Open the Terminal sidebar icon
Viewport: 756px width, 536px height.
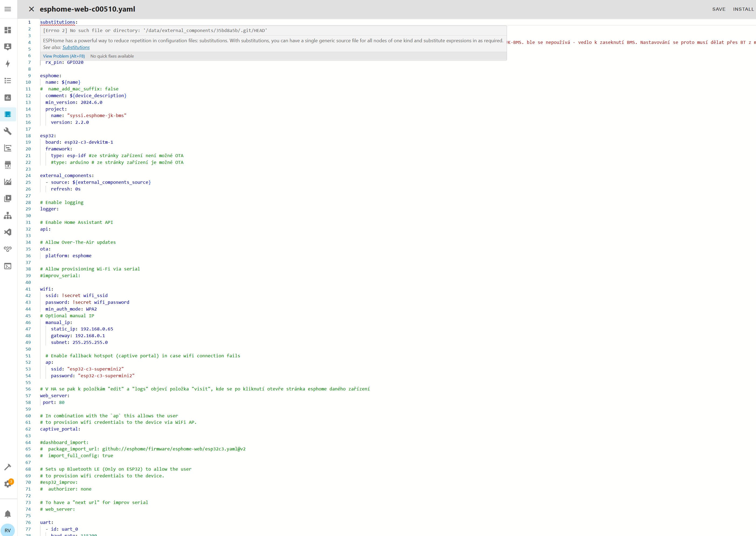click(8, 266)
